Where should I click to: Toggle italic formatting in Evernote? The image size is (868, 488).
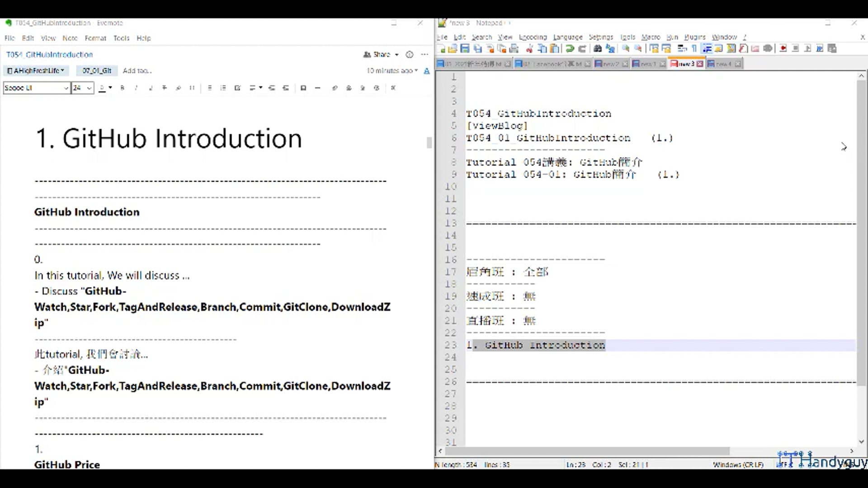[136, 88]
